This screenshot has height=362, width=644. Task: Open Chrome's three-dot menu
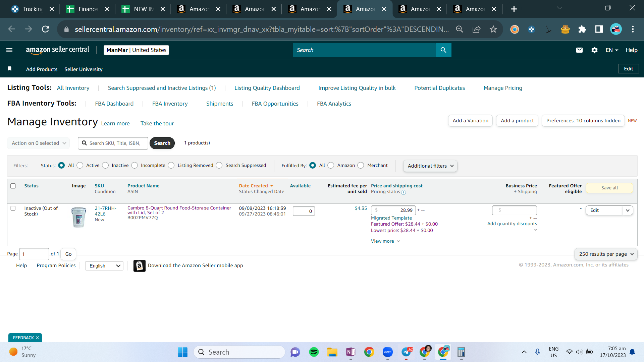point(633,29)
